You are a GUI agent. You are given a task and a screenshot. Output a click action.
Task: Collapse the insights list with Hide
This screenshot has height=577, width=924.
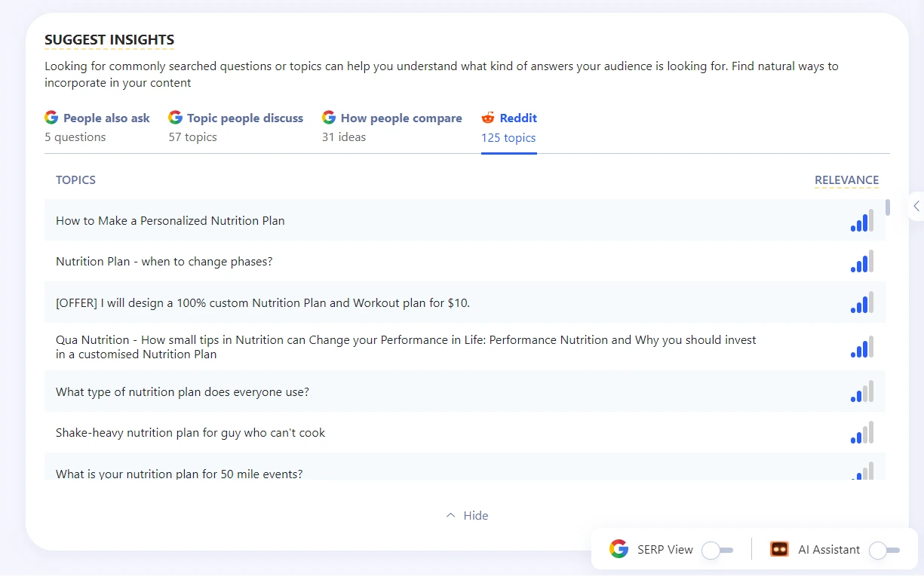click(x=467, y=516)
